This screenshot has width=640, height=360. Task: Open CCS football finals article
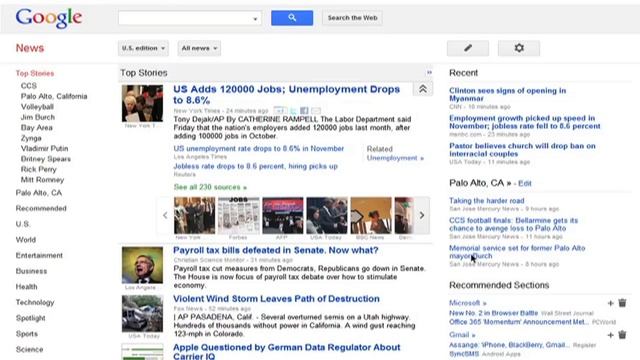pos(513,224)
